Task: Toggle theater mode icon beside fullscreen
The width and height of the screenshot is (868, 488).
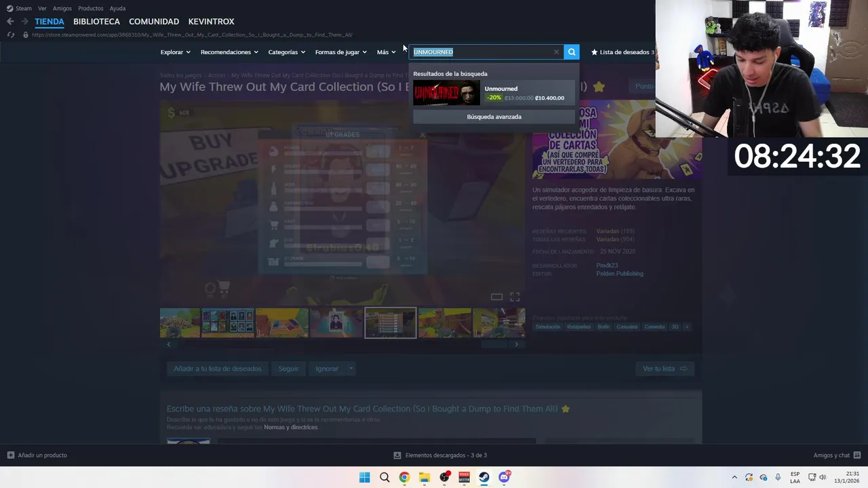Action: (x=496, y=297)
